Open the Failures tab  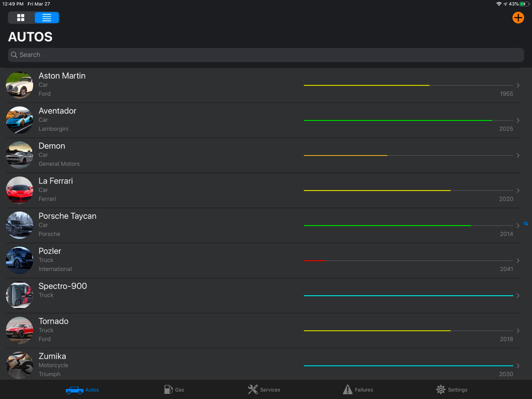(358, 389)
